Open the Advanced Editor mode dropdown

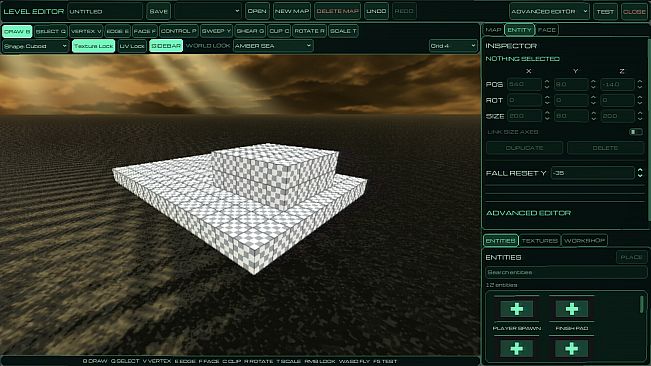point(549,12)
